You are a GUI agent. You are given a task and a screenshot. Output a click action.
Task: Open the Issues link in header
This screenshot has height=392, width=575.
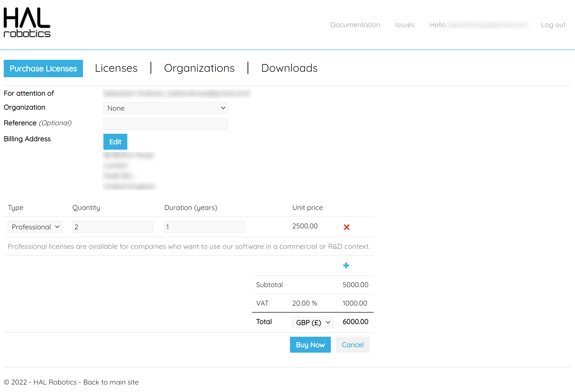(x=405, y=25)
